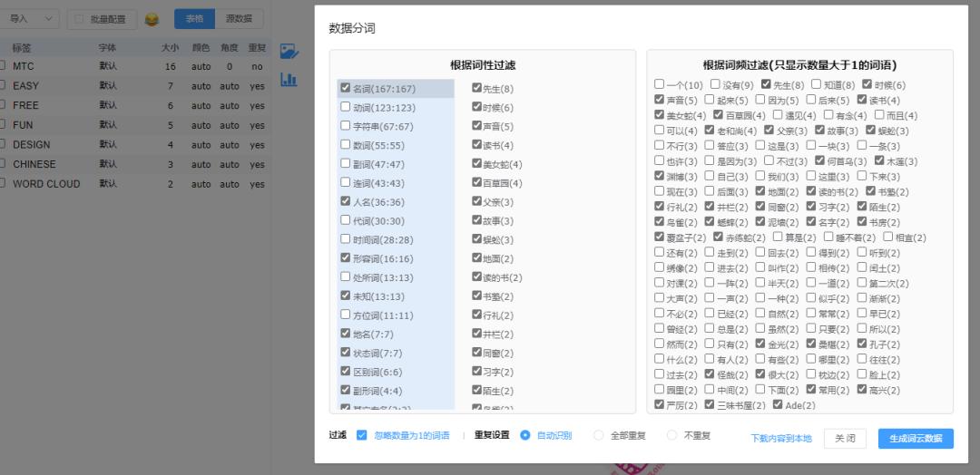Check the 没有(9) frequency word
980x475 pixels.
(x=715, y=83)
